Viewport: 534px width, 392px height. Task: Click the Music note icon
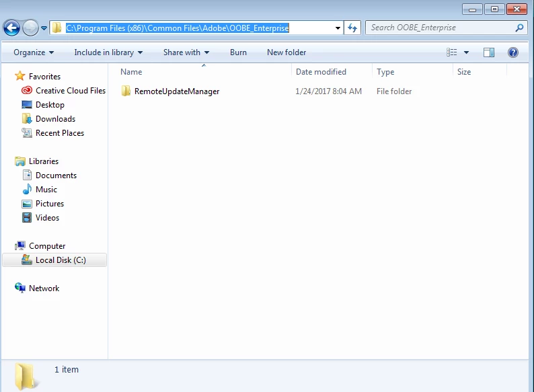[x=28, y=189]
